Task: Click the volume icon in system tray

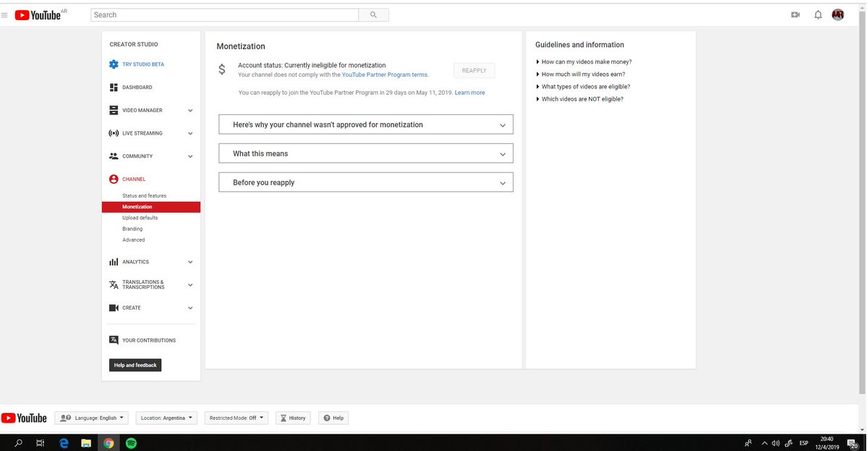Action: pyautogui.click(x=775, y=443)
